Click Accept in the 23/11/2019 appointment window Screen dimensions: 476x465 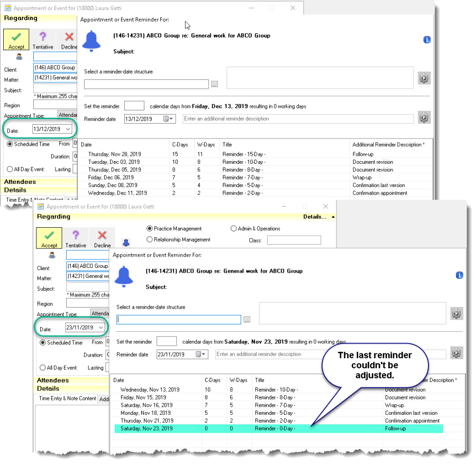pos(49,238)
